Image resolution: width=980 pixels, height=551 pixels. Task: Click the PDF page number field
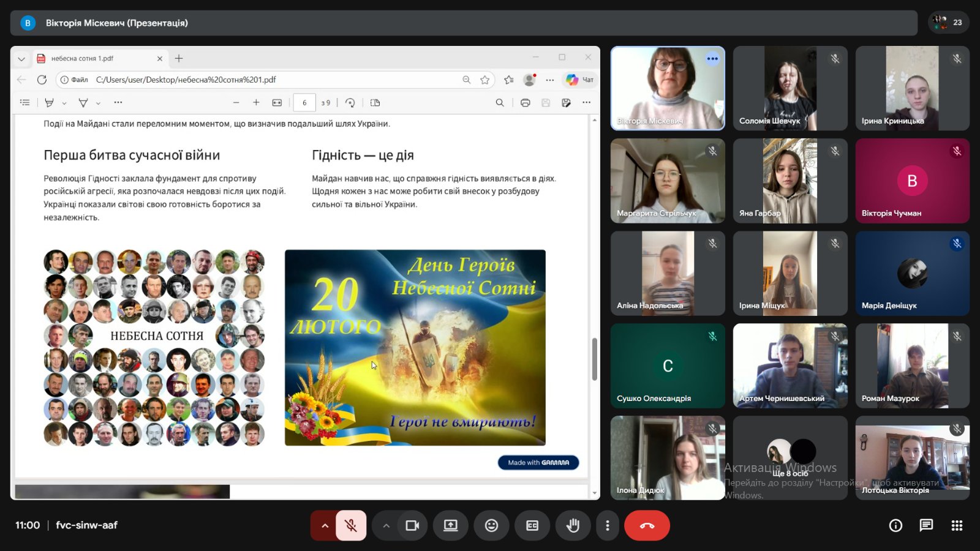point(304,103)
